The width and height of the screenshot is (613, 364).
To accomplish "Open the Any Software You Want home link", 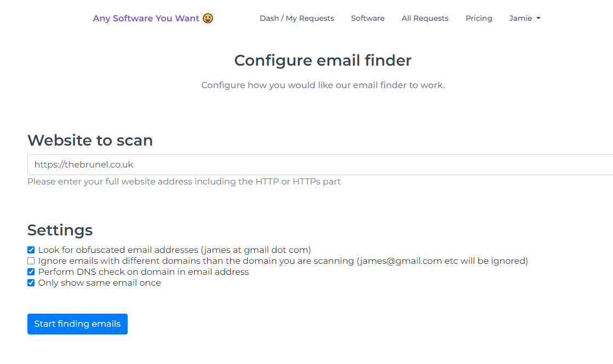I will [x=153, y=19].
